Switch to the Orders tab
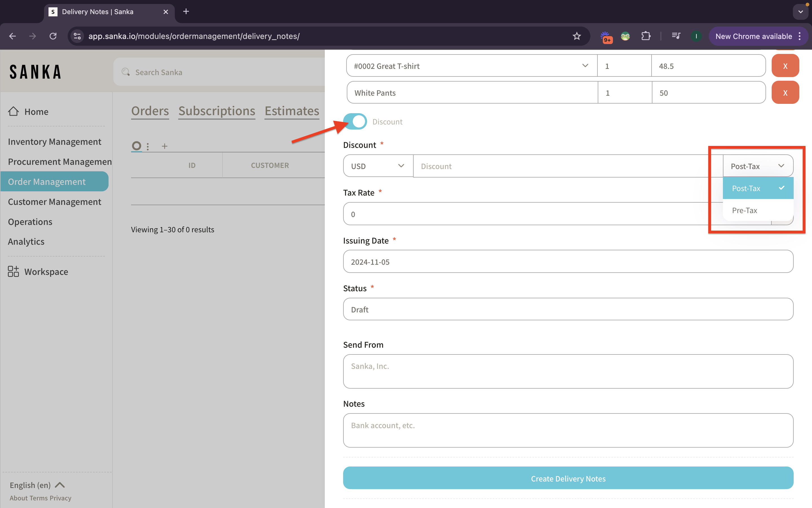This screenshot has width=812, height=508. (150, 111)
